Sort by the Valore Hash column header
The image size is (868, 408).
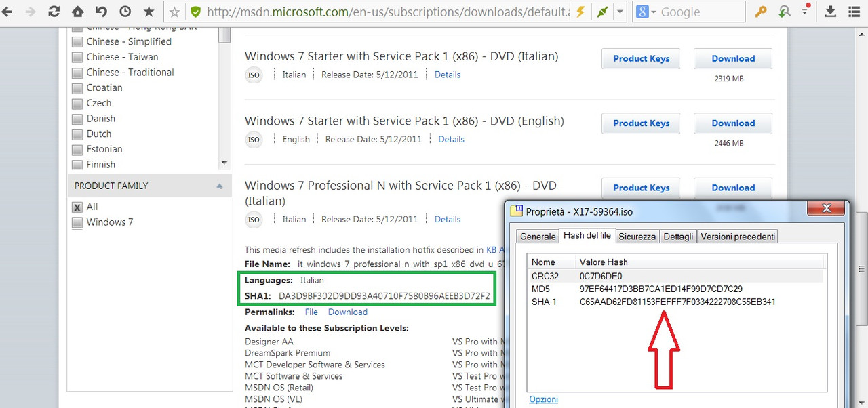pyautogui.click(x=698, y=262)
